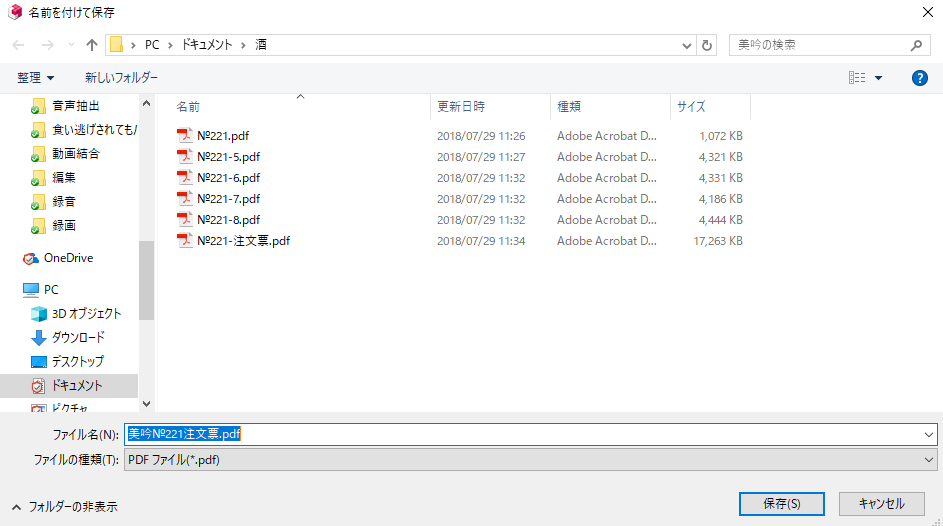Click 新しいフォルダー button

(121, 78)
